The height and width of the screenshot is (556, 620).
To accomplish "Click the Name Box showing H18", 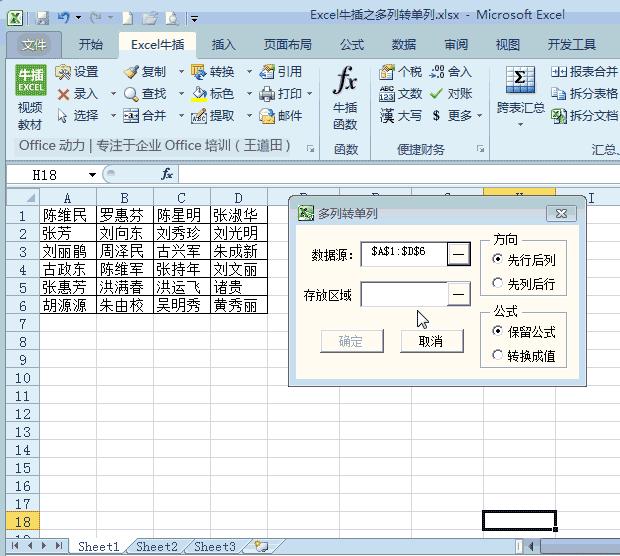I will [47, 174].
